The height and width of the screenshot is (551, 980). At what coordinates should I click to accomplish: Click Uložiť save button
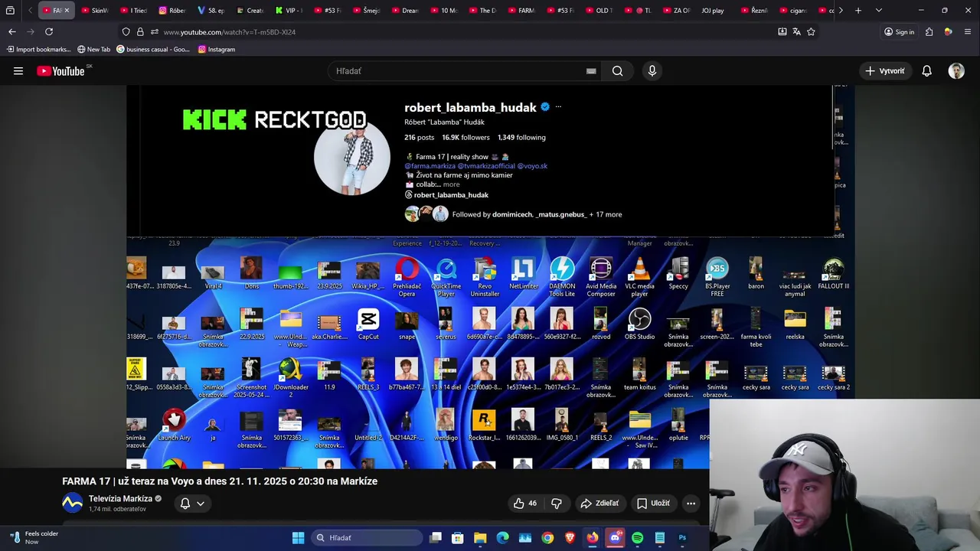(653, 504)
